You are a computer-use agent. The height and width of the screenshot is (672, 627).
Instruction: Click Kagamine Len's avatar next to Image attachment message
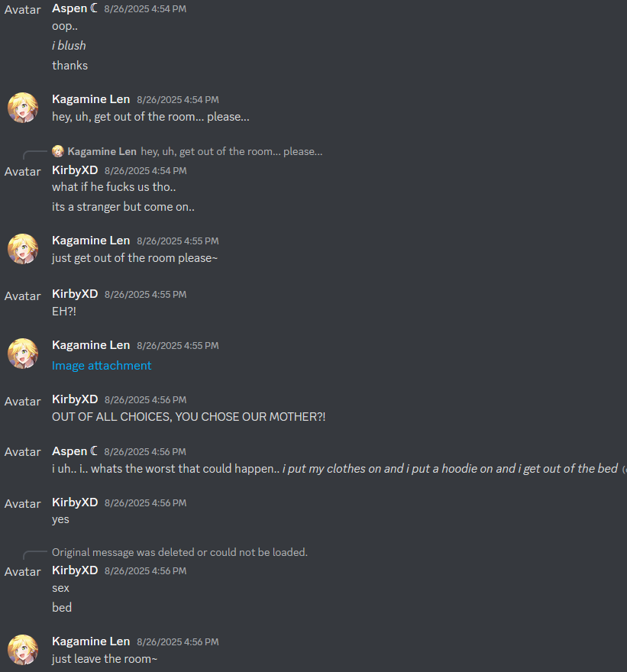click(23, 354)
